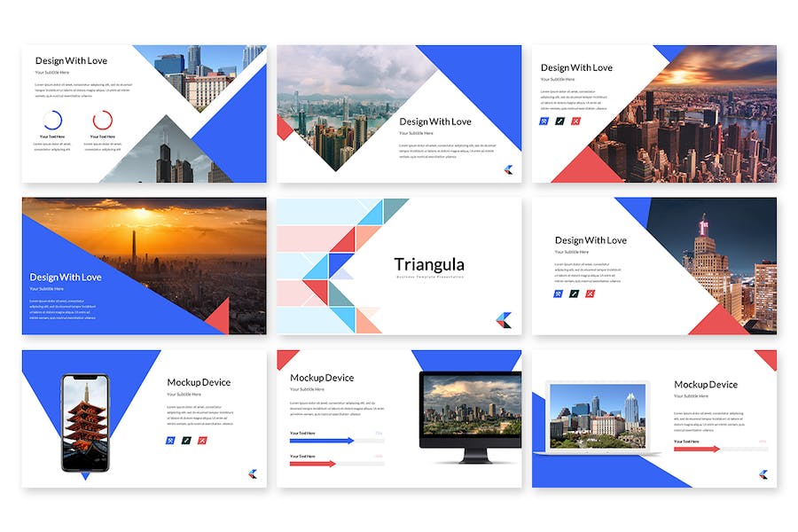
Task: Select the blue circular chart on the first slide
Action: 52,120
